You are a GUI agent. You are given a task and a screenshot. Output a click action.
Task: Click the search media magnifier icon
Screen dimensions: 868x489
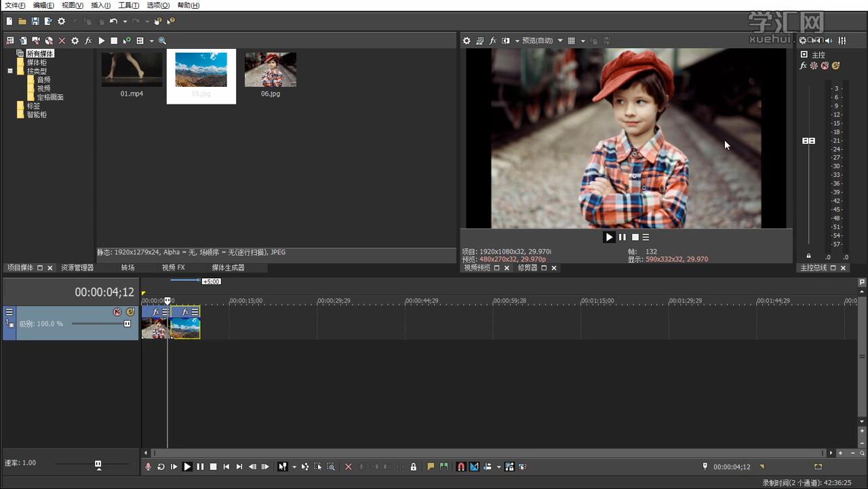click(x=162, y=41)
